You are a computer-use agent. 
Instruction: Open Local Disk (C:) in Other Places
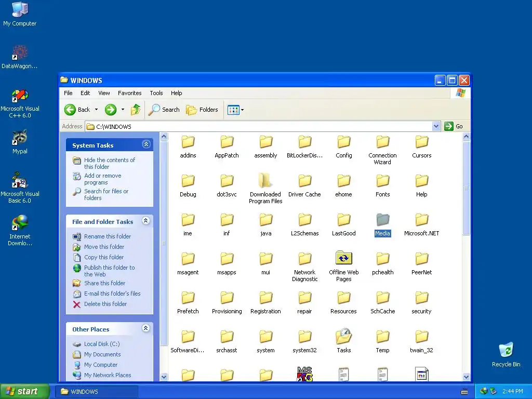102,344
